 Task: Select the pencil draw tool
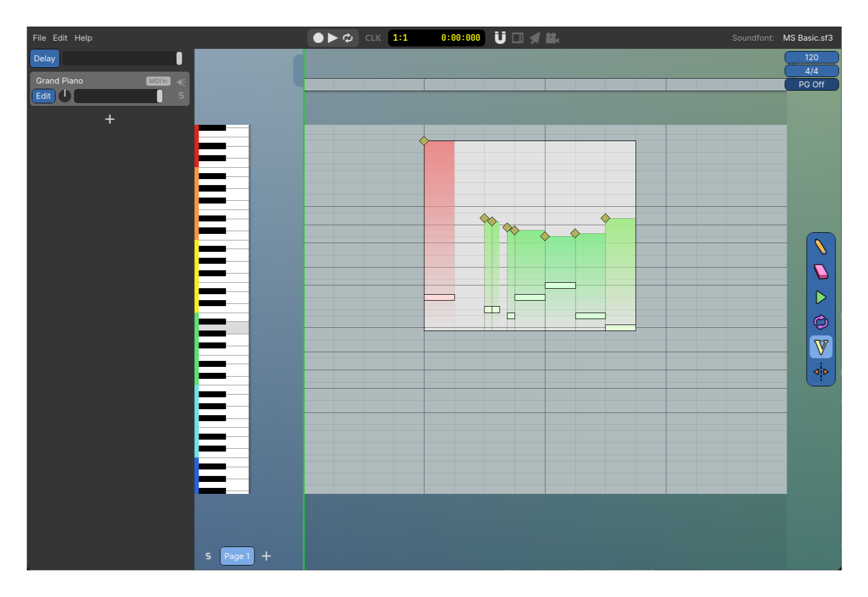(x=820, y=247)
